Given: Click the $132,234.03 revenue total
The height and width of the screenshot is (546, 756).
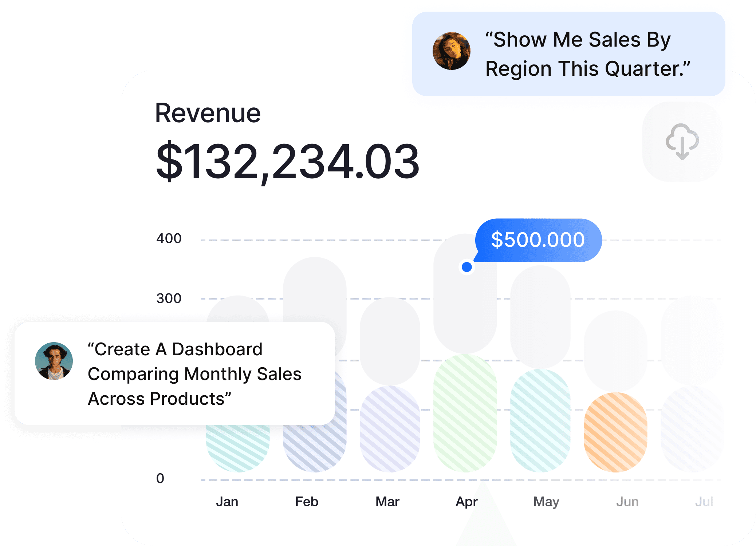Looking at the screenshot, I should point(287,161).
